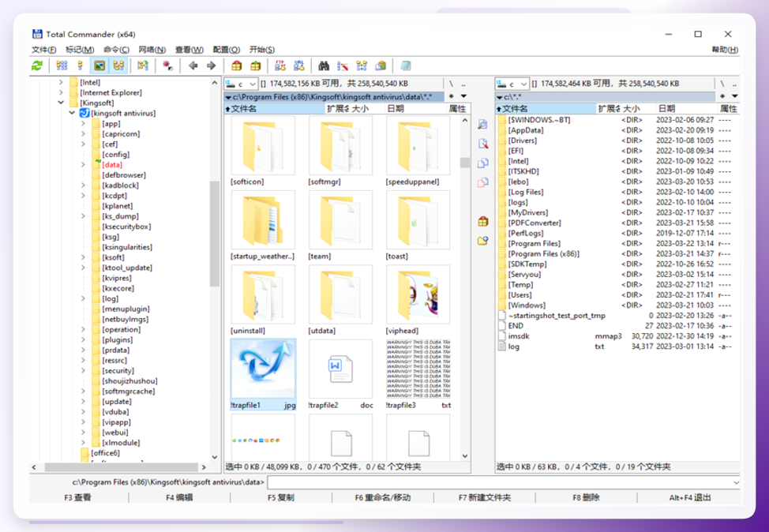Select the !trapfile1 jpg thumbnail
Viewport: 769px width, 532px height.
(264, 374)
